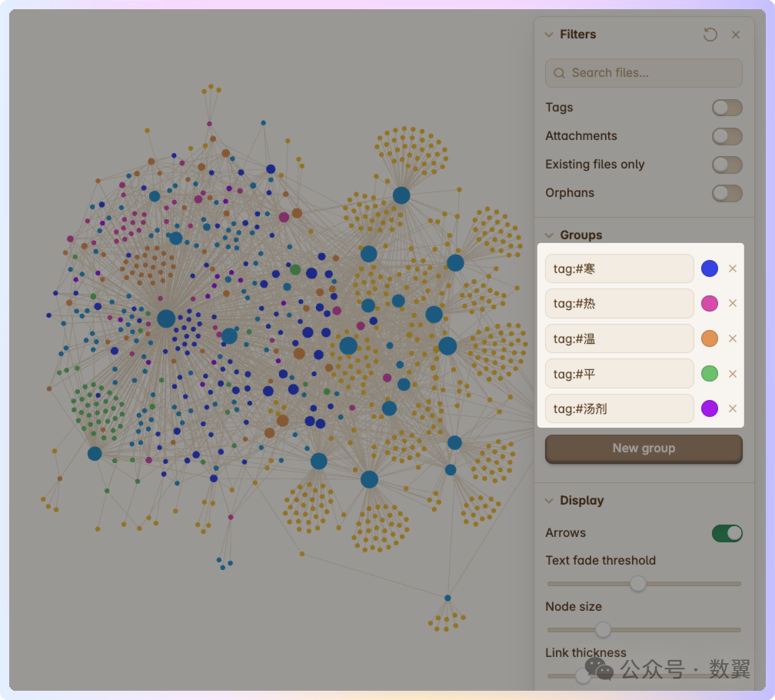Click the Node size slider handle
Screen dimensions: 775x700
coord(604,630)
